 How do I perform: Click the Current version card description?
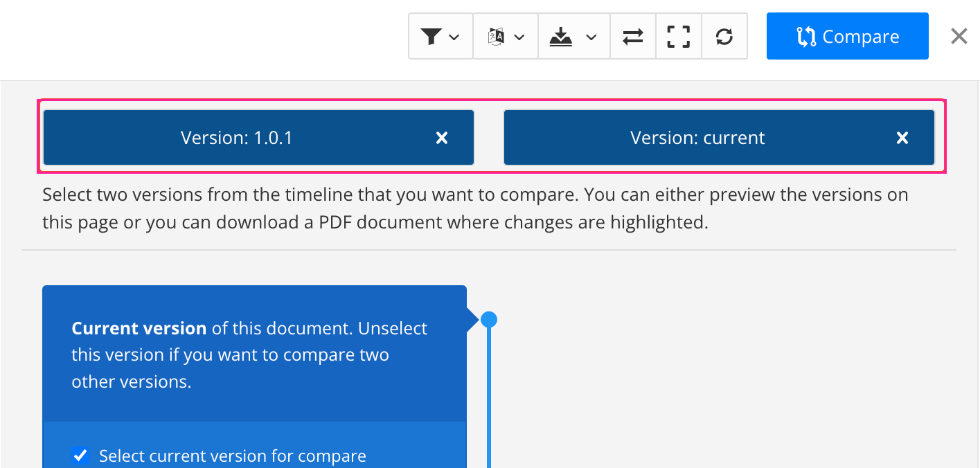(x=249, y=354)
